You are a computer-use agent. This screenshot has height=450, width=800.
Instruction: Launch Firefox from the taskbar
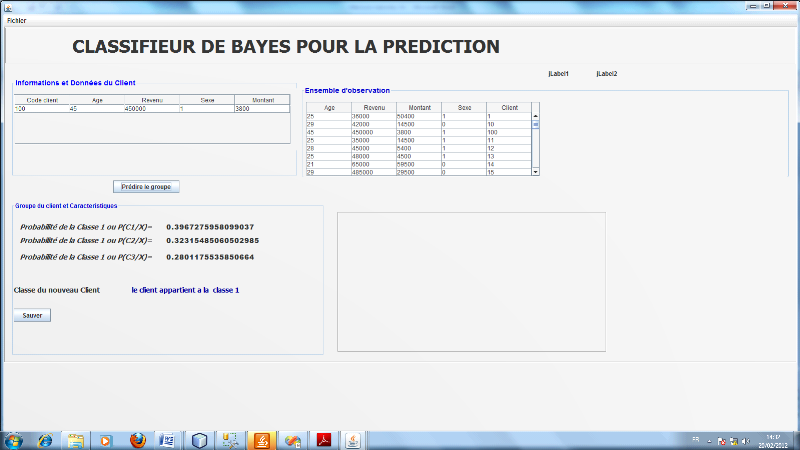click(137, 440)
